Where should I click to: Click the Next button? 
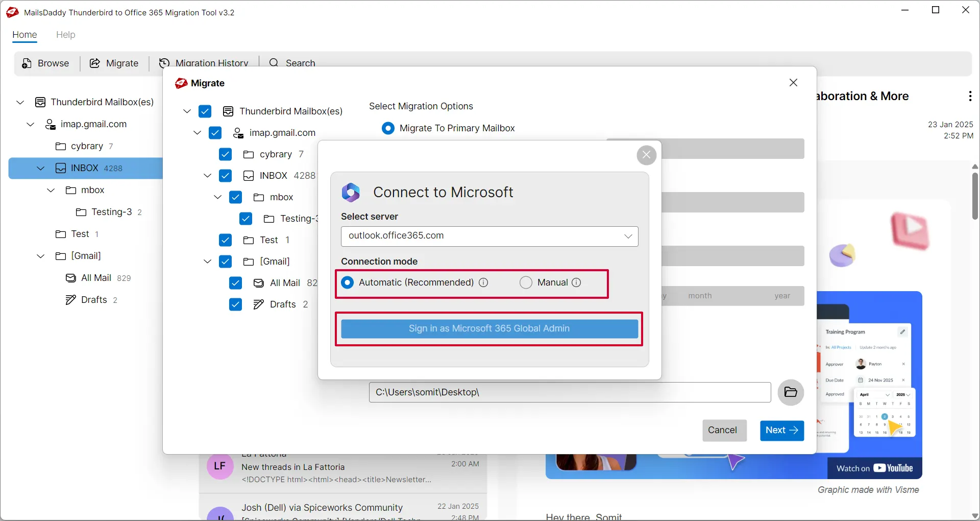pyautogui.click(x=781, y=431)
